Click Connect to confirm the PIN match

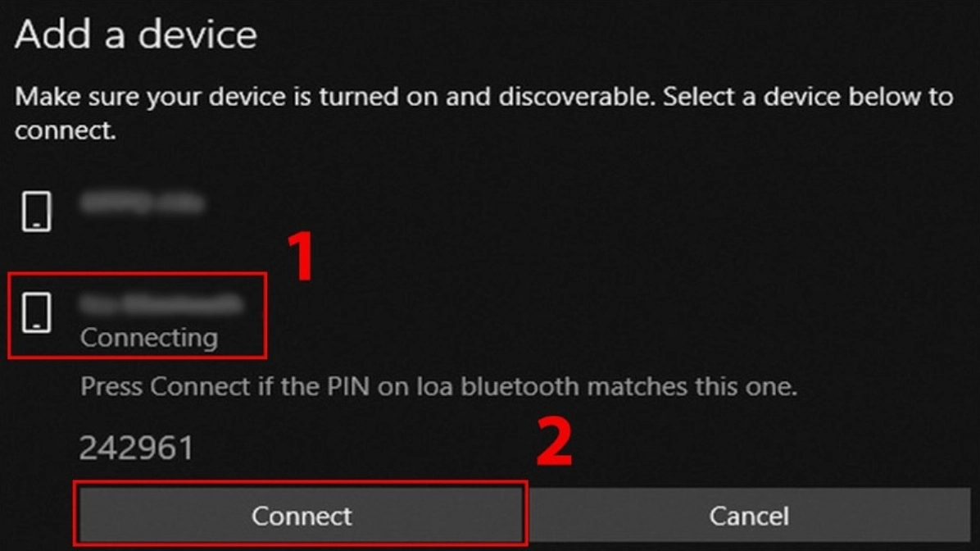[302, 516]
